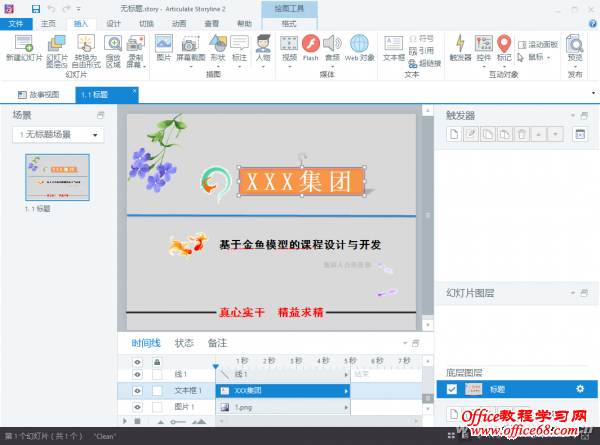Viewport: 600px width, 445px height.
Task: Switch to the Home (主页) ribbon tab
Action: [x=49, y=24]
